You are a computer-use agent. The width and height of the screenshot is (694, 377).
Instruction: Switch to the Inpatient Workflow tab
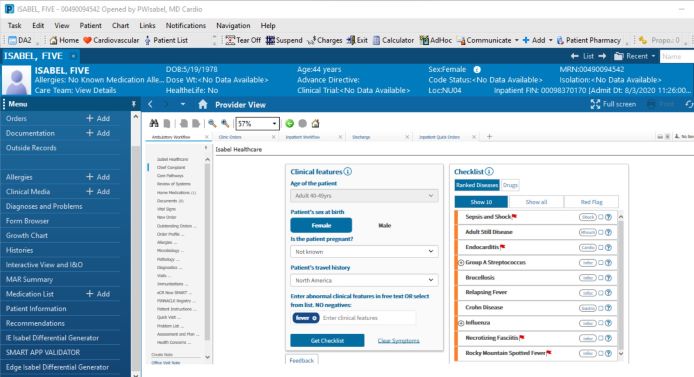tap(303, 137)
